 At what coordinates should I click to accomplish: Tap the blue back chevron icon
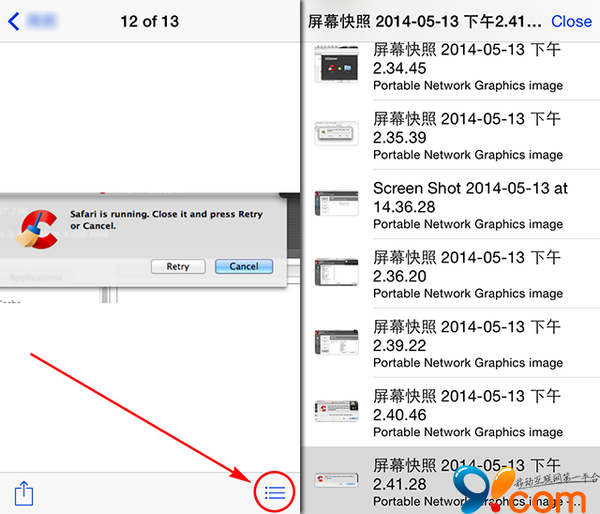click(x=14, y=21)
